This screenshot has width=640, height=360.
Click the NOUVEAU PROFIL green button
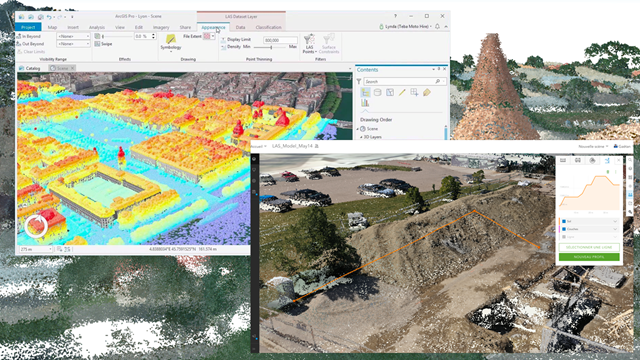click(589, 257)
